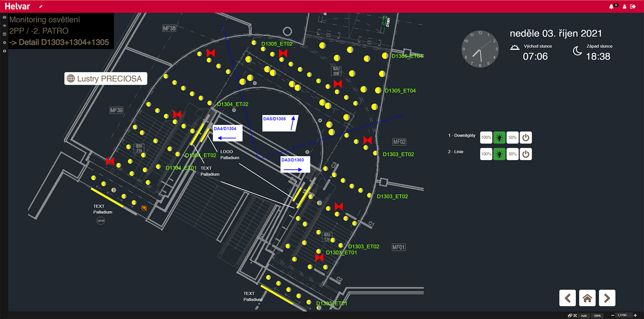Open the settings gear in left sidebar

coord(5,43)
